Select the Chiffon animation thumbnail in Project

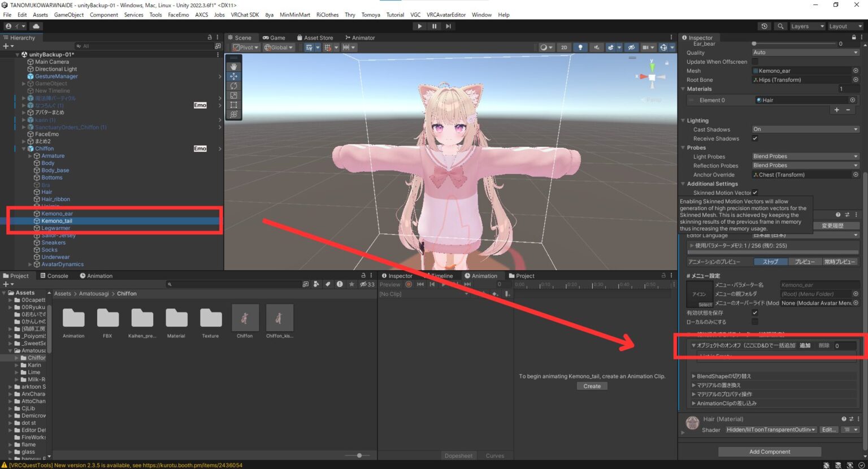click(245, 317)
